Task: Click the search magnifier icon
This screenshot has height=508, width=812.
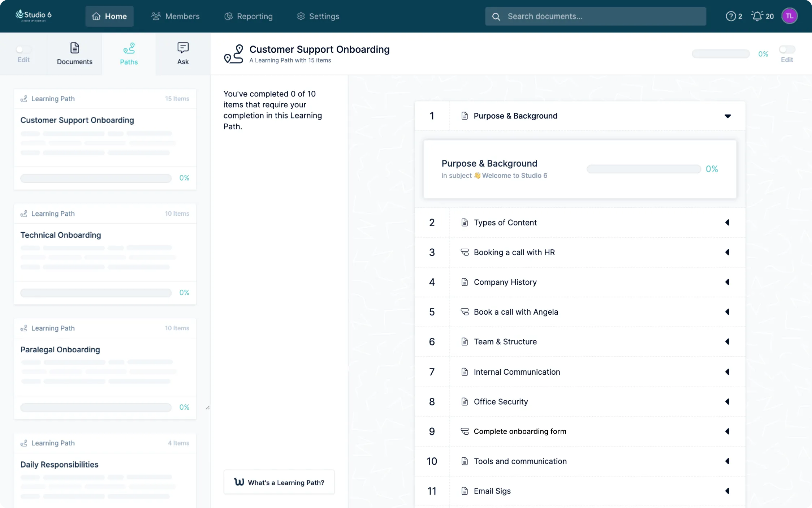Action: [x=496, y=17]
